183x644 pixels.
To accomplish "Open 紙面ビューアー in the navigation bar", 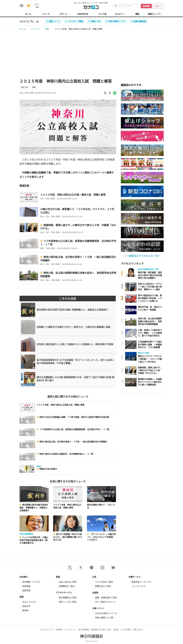I will [x=155, y=14].
